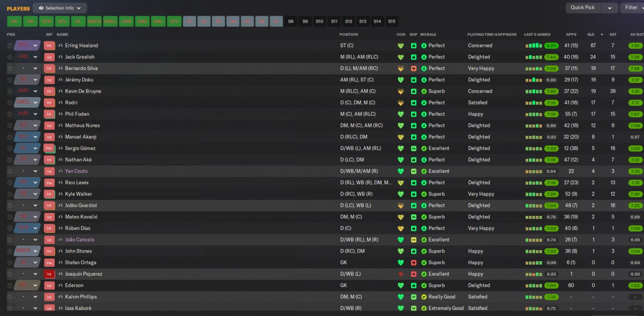The height and width of the screenshot is (316, 644).
Task: Sort by the POSITION column header
Action: point(349,35)
